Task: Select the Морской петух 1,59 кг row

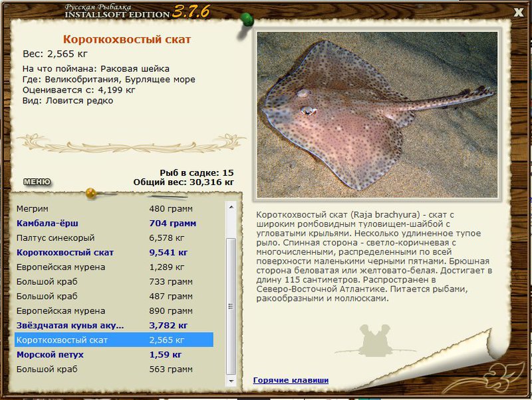Action: coord(114,355)
